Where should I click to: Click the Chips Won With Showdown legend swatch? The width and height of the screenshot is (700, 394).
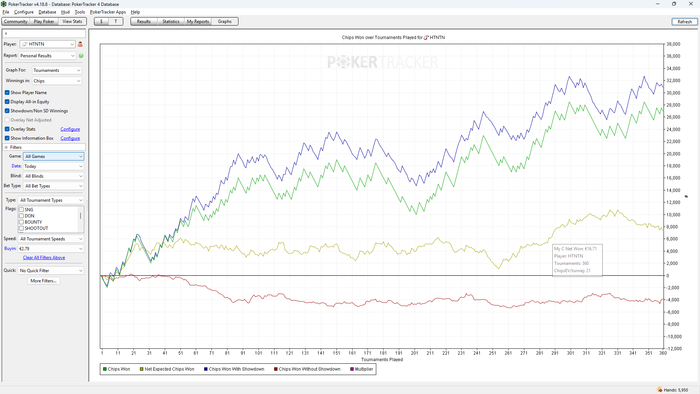(206, 369)
